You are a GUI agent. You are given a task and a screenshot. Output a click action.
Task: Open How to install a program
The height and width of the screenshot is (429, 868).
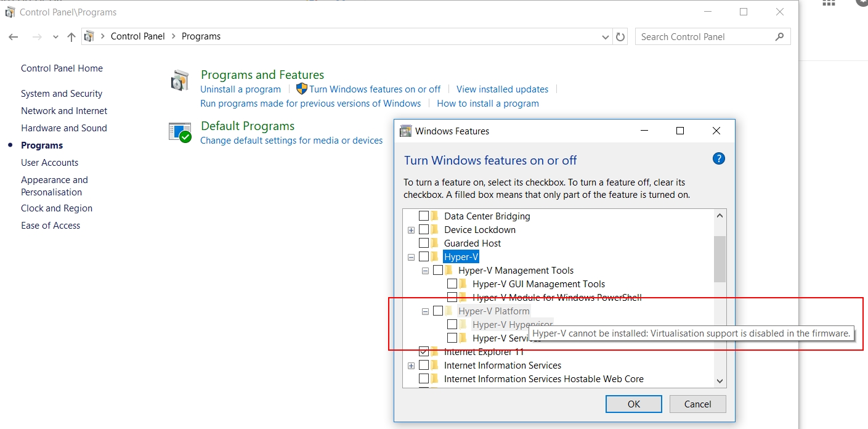point(488,104)
